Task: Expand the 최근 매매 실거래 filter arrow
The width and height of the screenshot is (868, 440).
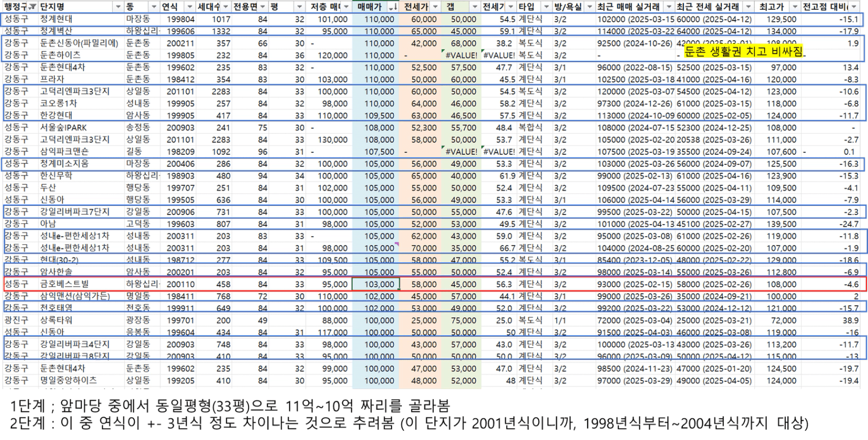Action: (669, 7)
